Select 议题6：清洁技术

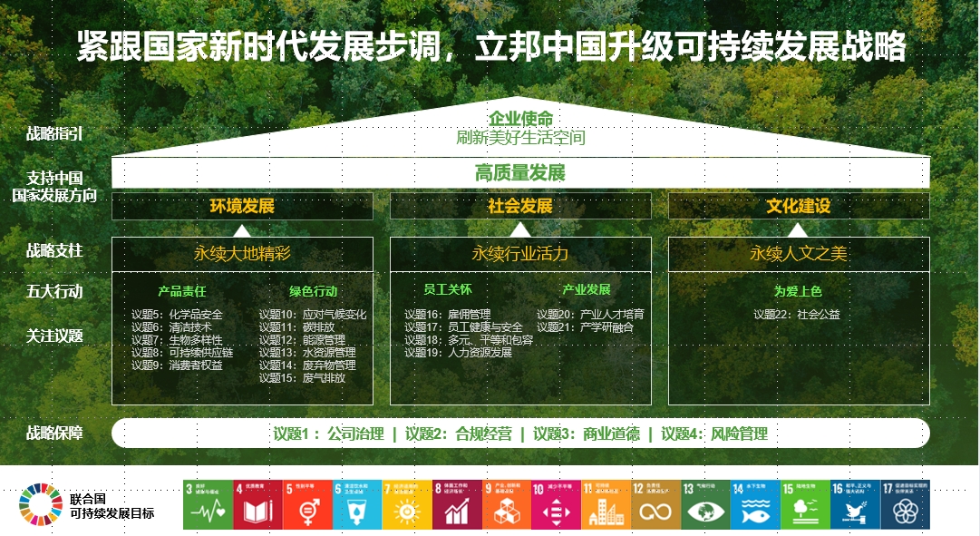pyautogui.click(x=171, y=327)
